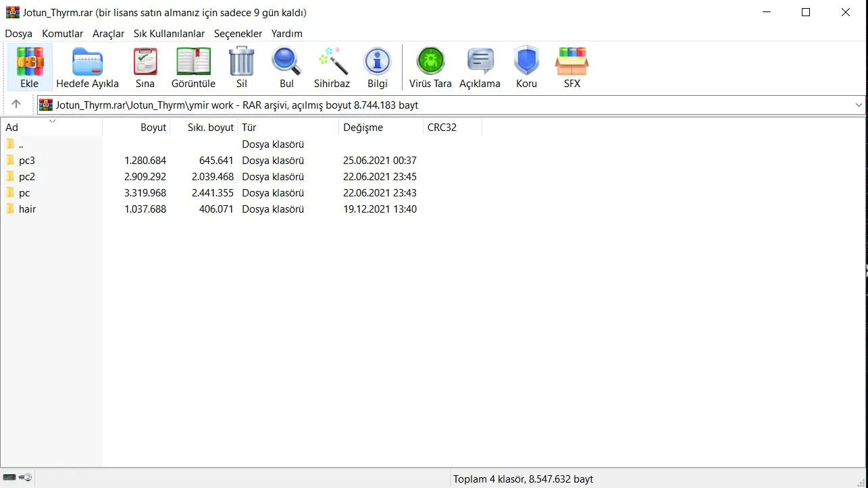Open the Komutlar menu
This screenshot has height=488, width=868.
point(62,34)
